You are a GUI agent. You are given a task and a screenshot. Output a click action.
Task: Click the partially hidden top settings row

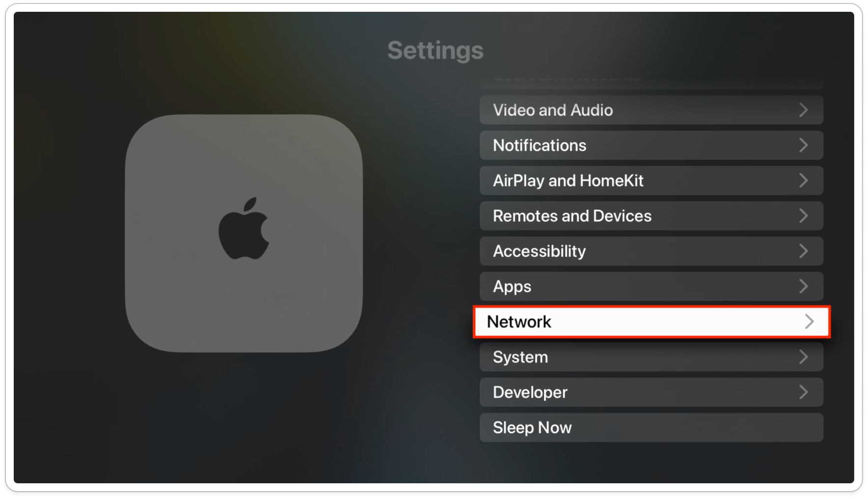pyautogui.click(x=651, y=82)
